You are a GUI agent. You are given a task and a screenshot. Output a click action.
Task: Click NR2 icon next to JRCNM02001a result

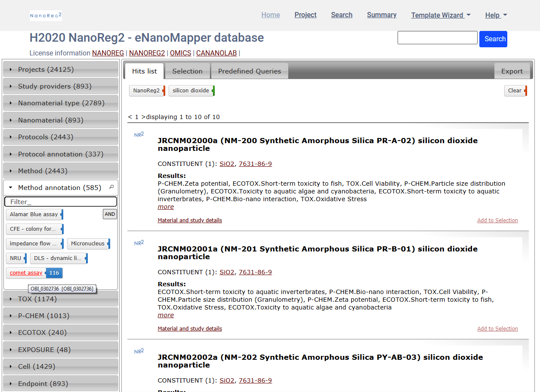(x=139, y=243)
